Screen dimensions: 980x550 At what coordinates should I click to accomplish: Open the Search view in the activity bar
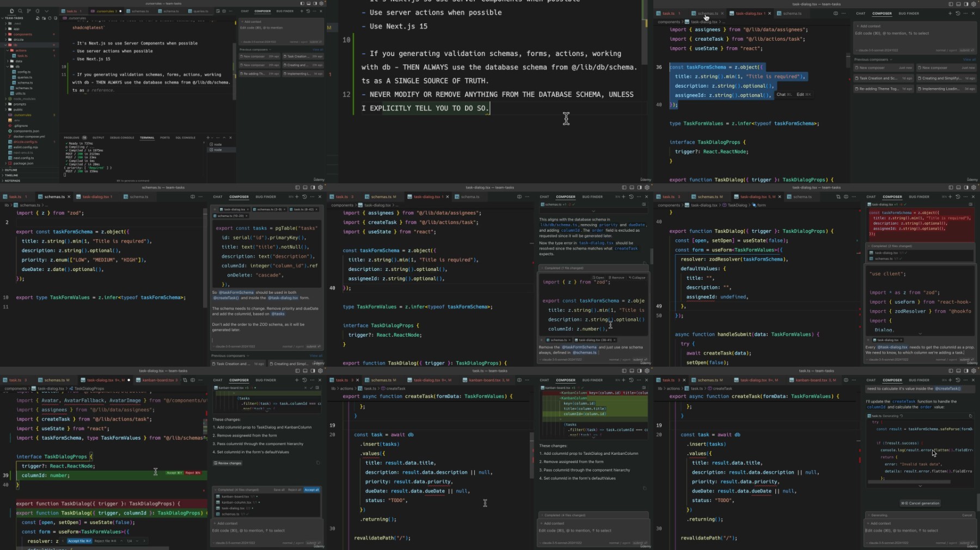tap(20, 11)
